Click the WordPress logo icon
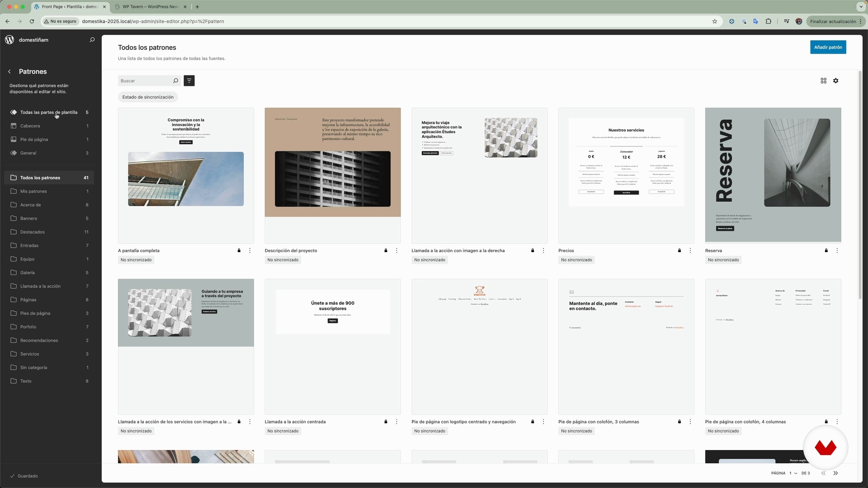The width and height of the screenshot is (868, 488). pos(9,40)
